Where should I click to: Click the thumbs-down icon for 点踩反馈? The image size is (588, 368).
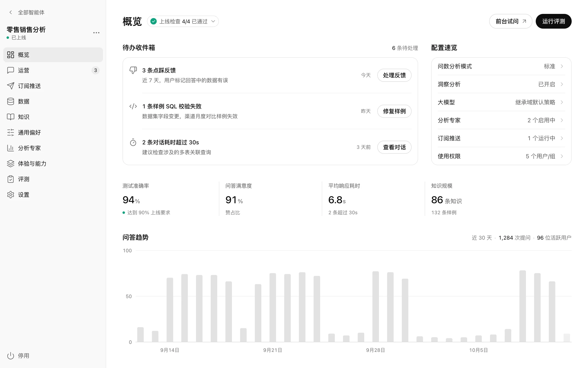(x=133, y=70)
